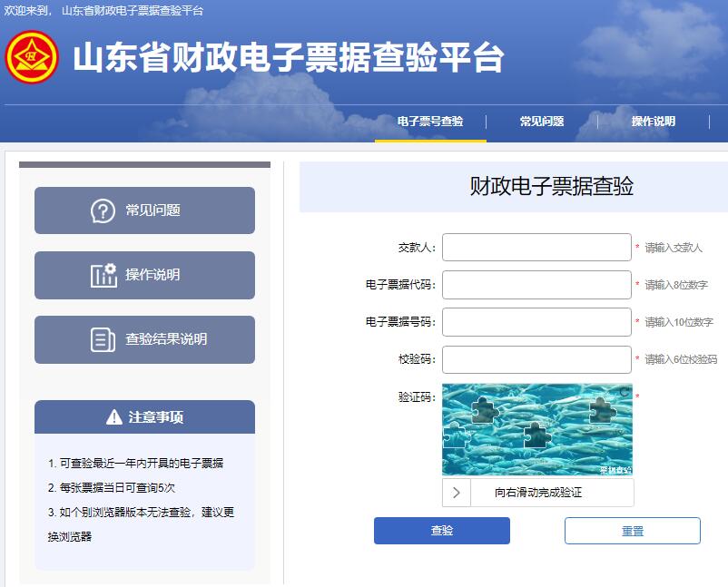Click the question-mark speech bubble icon
Viewport: 728px width, 587px height.
click(x=103, y=210)
